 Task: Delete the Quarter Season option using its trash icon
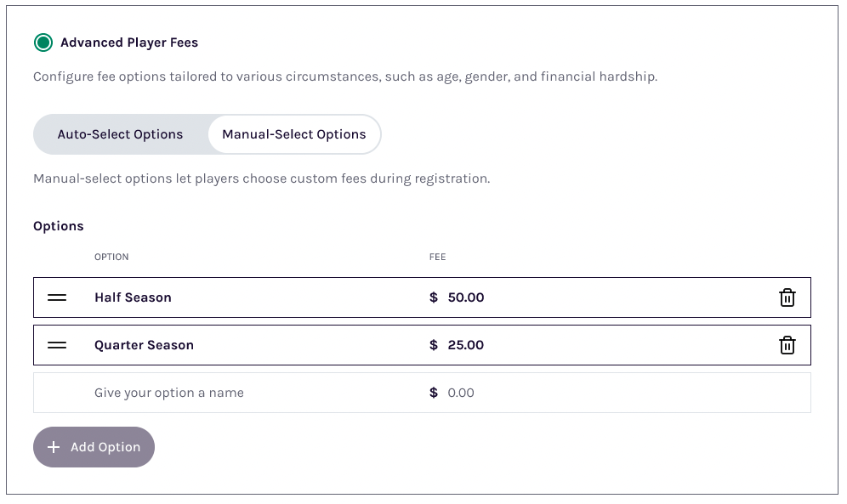tap(787, 345)
